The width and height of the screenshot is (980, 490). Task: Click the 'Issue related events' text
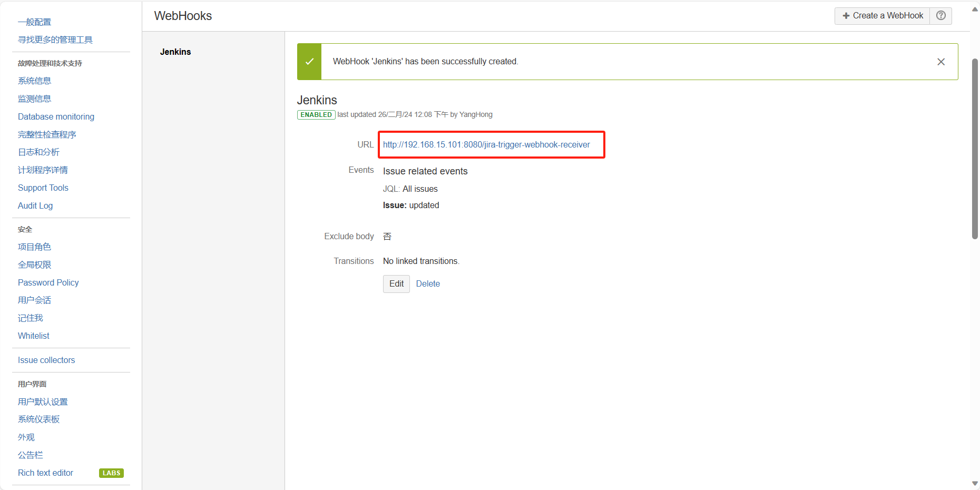click(425, 171)
